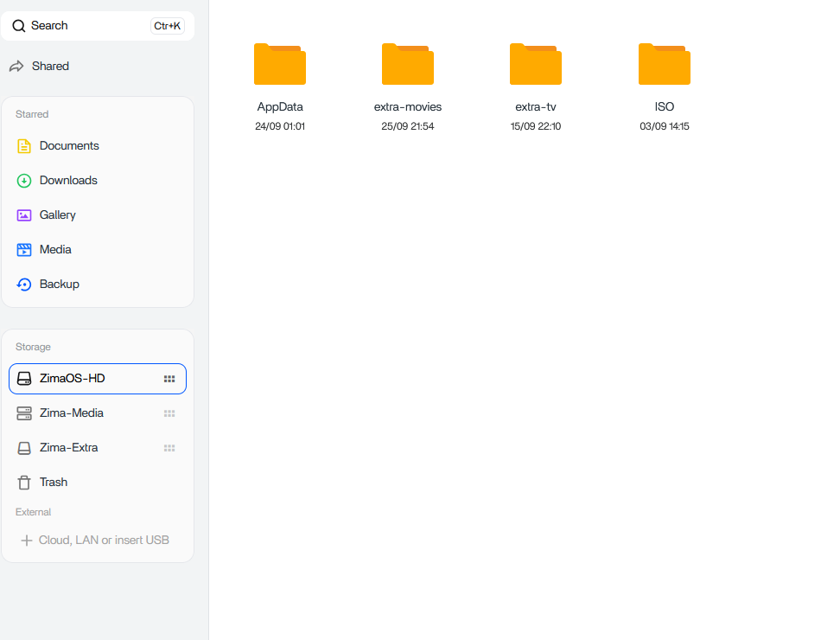
Task: Click the Documents icon in Starred
Action: coord(24,146)
